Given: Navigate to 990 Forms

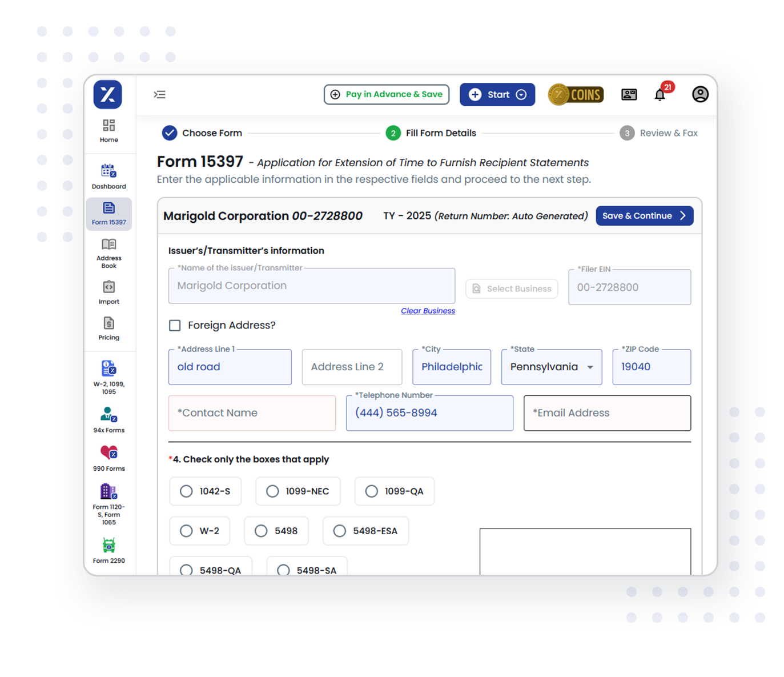Looking at the screenshot, I should [108, 458].
